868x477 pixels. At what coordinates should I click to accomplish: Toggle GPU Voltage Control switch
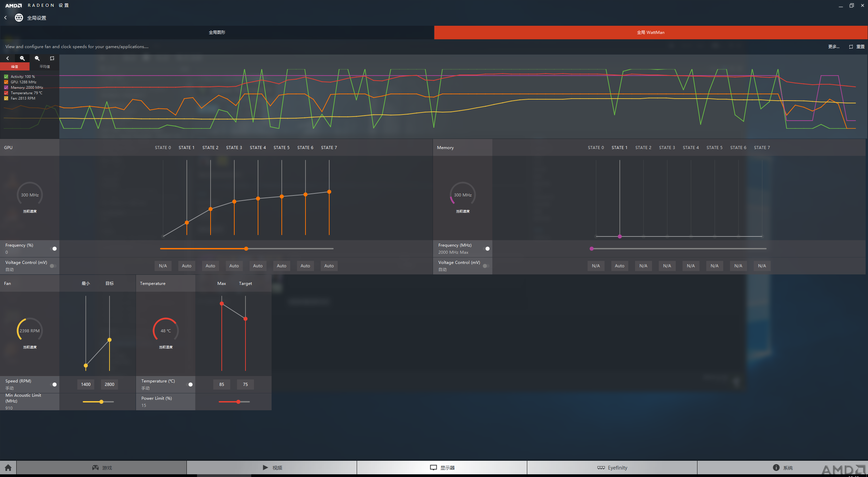(x=53, y=266)
